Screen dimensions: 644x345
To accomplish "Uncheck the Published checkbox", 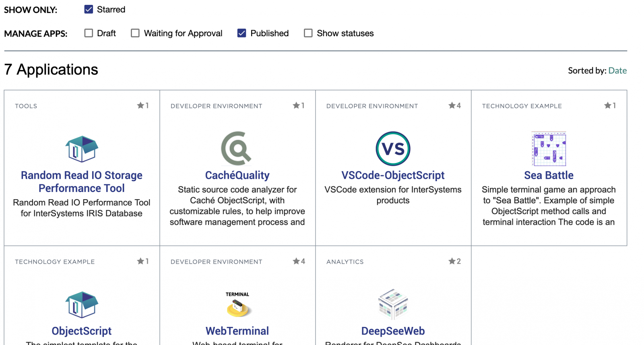I will (242, 33).
